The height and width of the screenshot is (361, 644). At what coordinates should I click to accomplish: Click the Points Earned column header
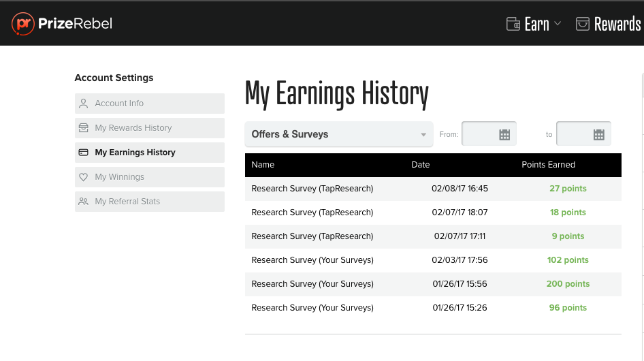coord(548,164)
